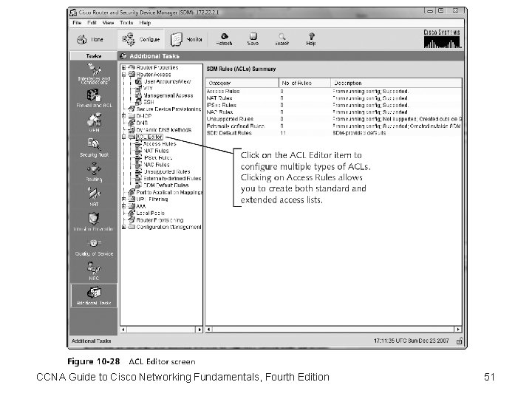532x399 pixels.
Task: Select SSH under Router Access
Action: point(149,102)
